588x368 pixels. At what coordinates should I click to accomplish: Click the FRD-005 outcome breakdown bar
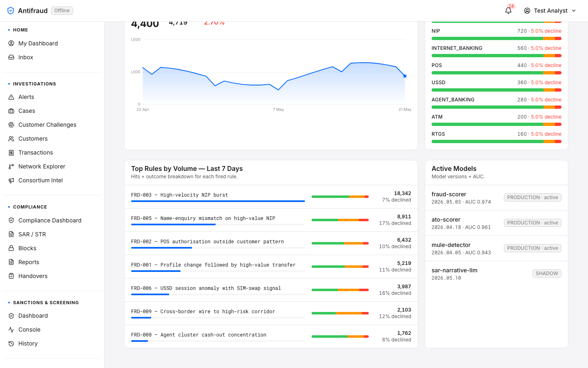click(340, 220)
